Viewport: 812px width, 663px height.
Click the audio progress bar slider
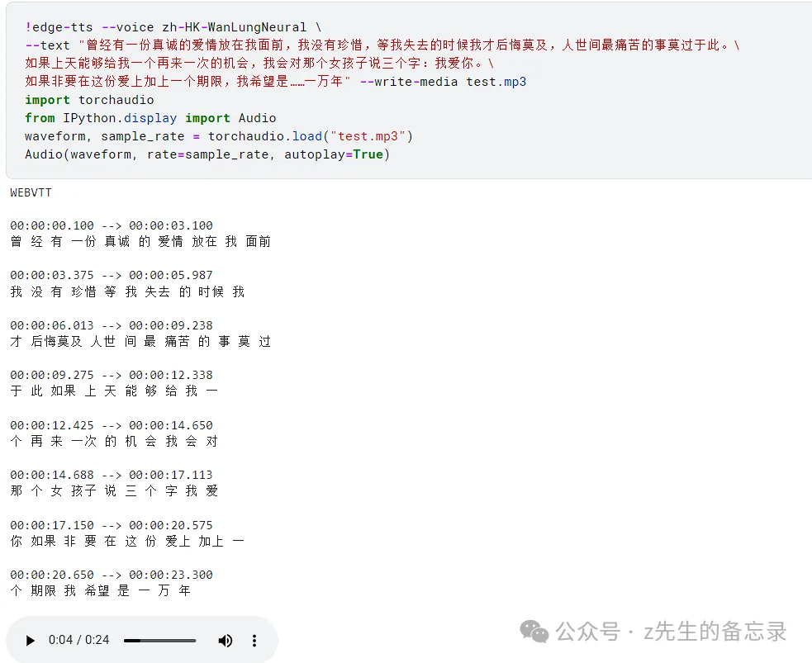click(159, 640)
